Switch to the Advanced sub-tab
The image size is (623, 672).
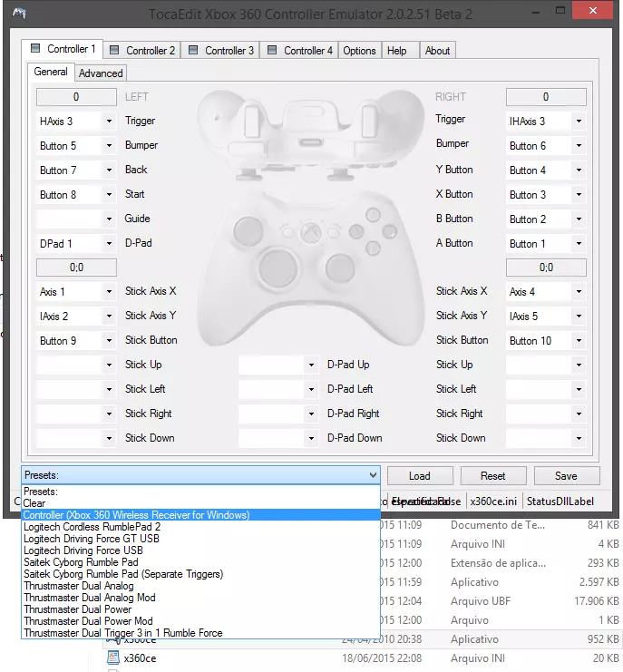[101, 73]
